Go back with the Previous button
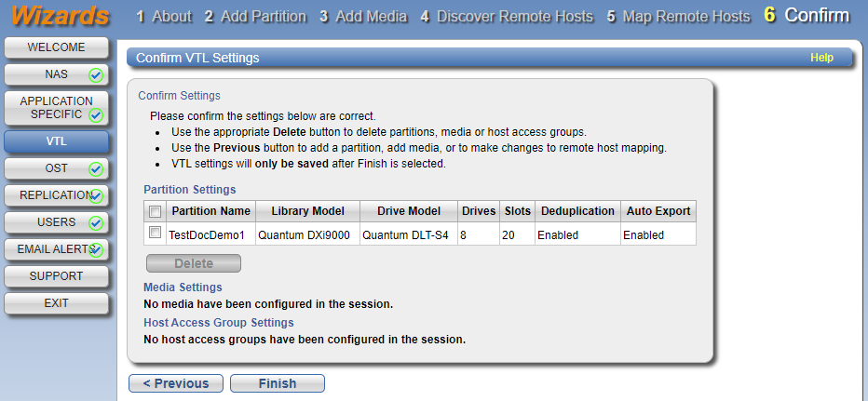Viewport: 868px width, 401px height. pyautogui.click(x=176, y=383)
